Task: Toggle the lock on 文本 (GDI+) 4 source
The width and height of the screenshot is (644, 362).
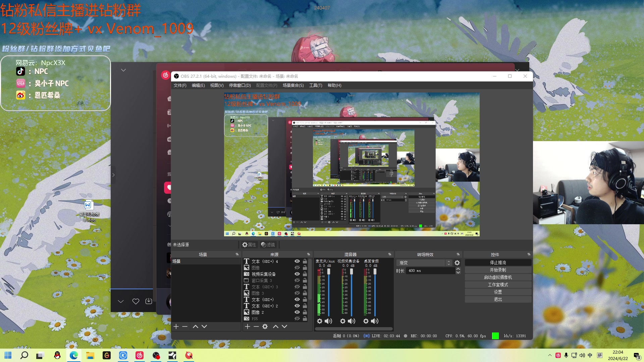Action: 305,261
